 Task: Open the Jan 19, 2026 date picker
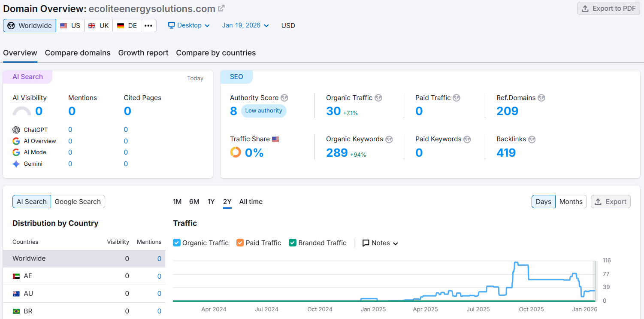[245, 25]
